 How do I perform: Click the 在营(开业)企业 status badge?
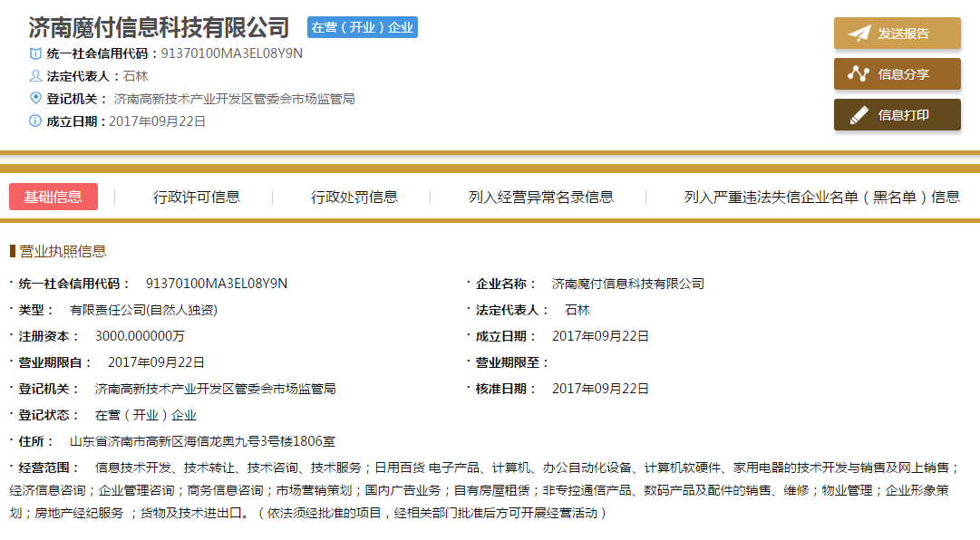363,27
